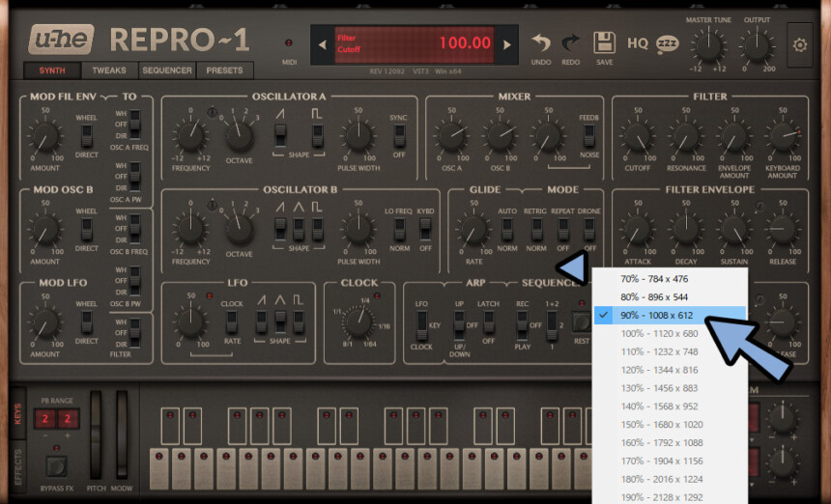The width and height of the screenshot is (831, 504).
Task: Click the Sequencer REST button
Action: (582, 322)
